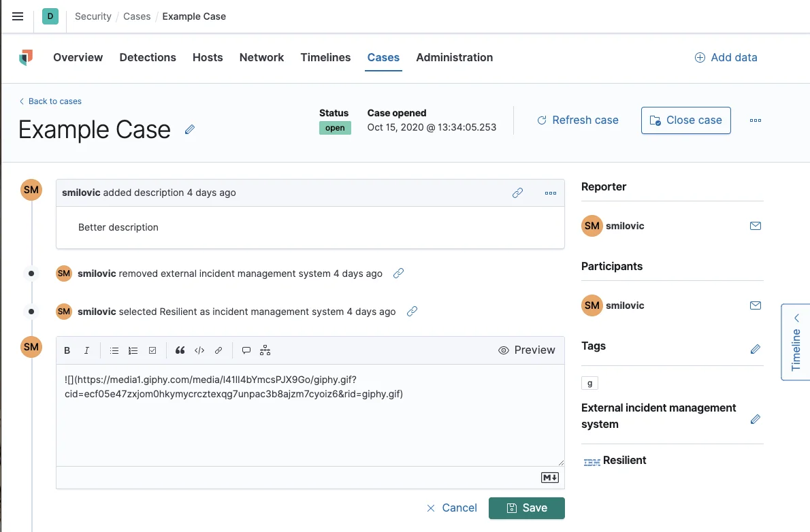
Task: Toggle the markdown Preview mode
Action: (x=527, y=350)
